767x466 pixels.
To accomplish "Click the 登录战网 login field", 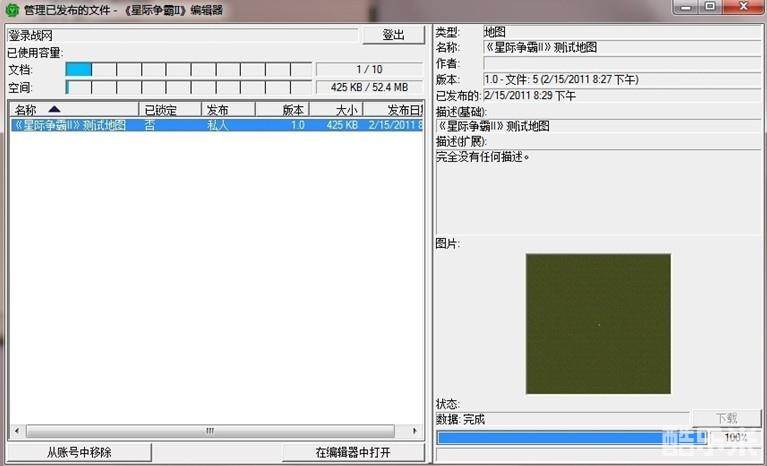I will tap(181, 35).
